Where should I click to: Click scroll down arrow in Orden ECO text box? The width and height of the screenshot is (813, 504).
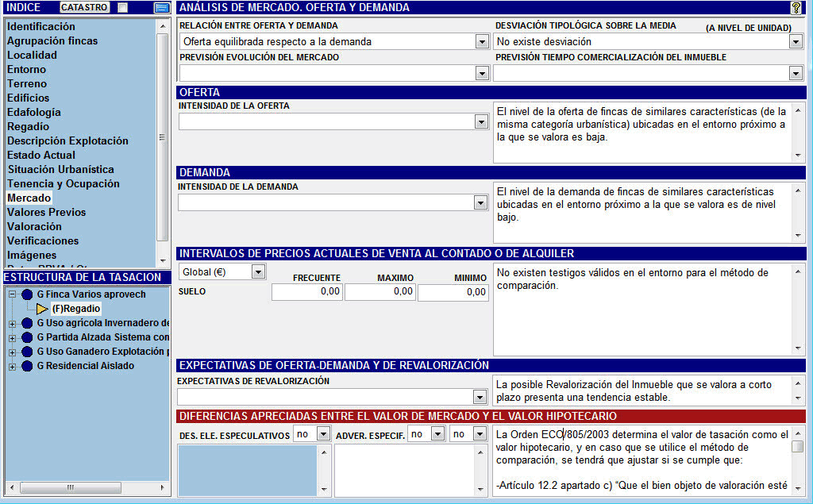point(799,489)
